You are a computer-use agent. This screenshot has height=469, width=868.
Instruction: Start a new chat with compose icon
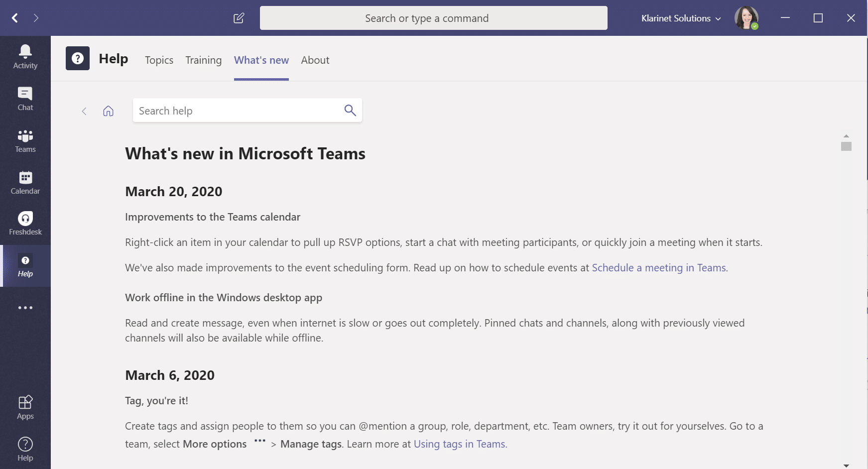239,18
